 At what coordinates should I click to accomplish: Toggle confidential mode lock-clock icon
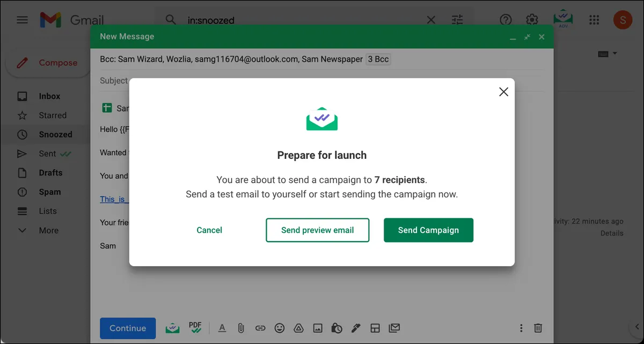[x=337, y=327]
